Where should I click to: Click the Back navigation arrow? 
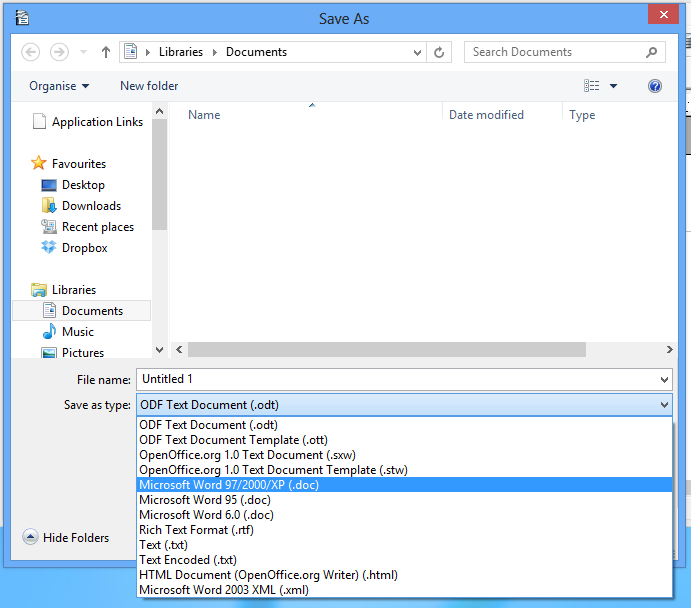click(30, 52)
